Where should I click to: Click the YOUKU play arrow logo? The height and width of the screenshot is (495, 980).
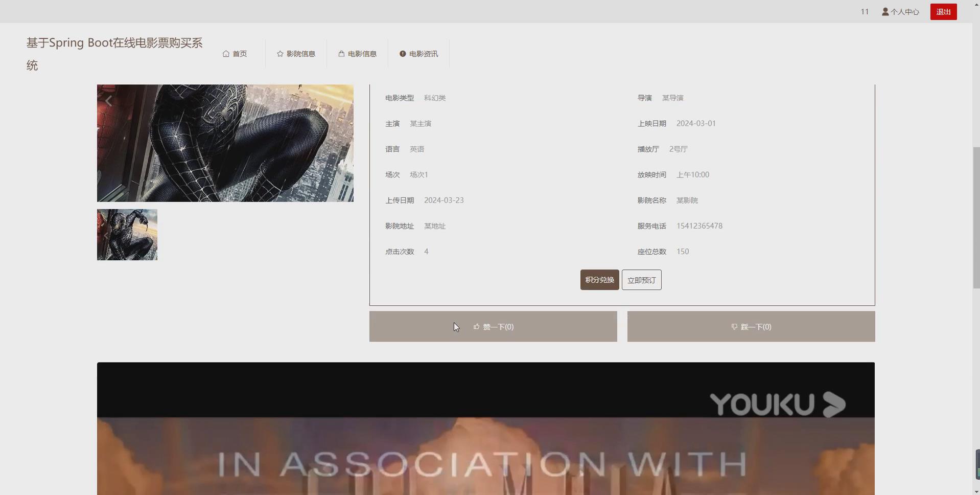[833, 404]
